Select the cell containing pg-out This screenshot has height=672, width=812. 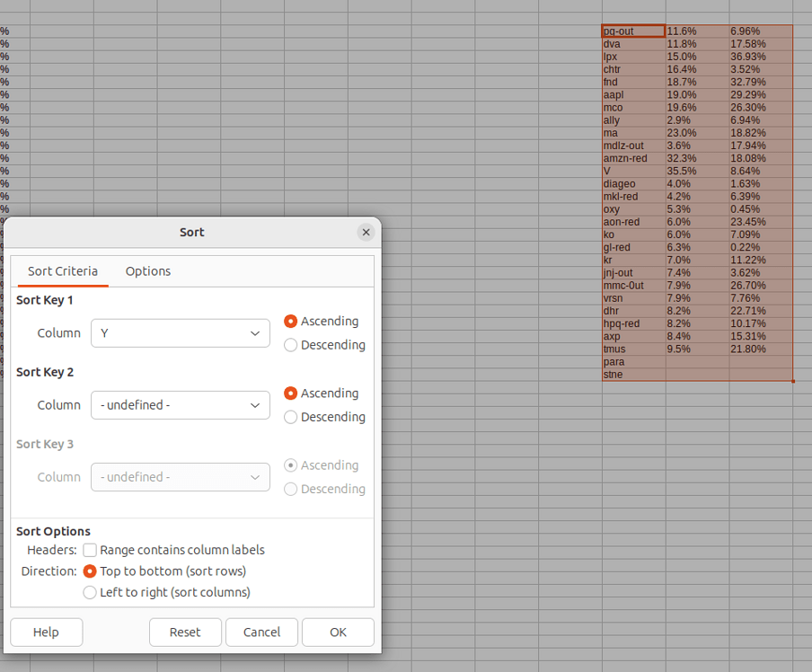[634, 31]
